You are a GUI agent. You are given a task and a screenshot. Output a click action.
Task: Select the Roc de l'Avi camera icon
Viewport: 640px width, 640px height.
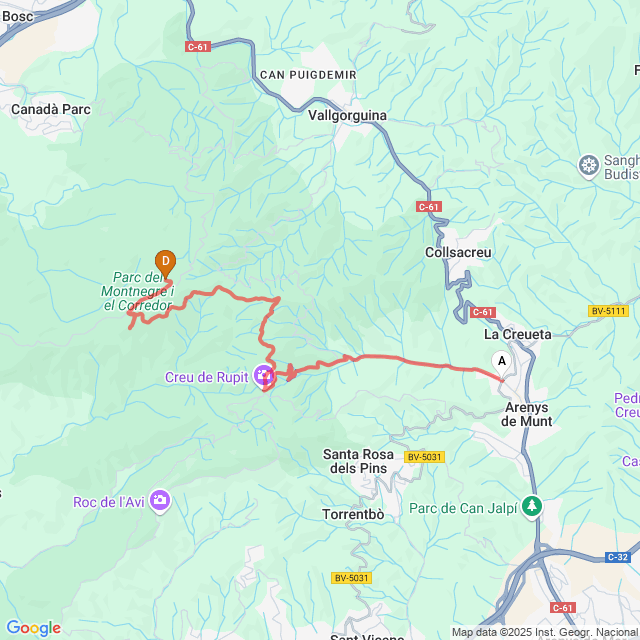(x=160, y=501)
